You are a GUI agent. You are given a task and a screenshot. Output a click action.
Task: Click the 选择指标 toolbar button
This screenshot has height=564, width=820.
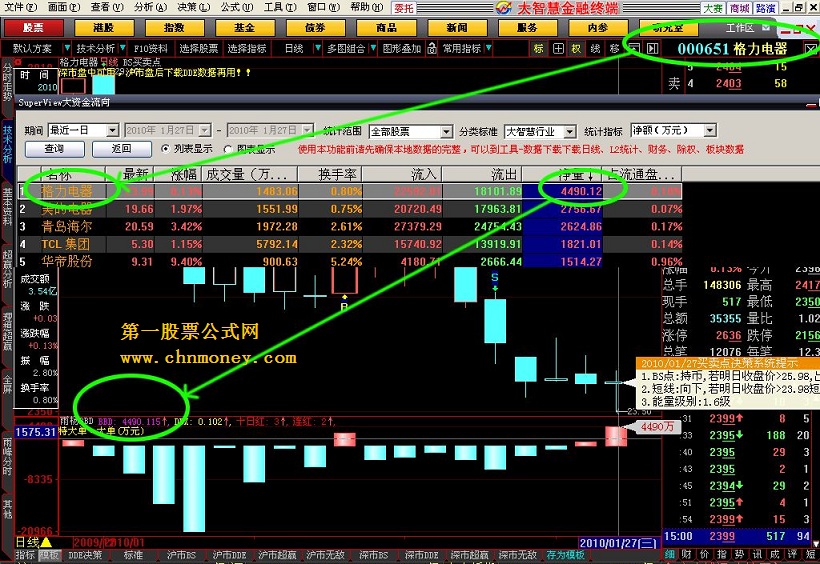[x=247, y=49]
